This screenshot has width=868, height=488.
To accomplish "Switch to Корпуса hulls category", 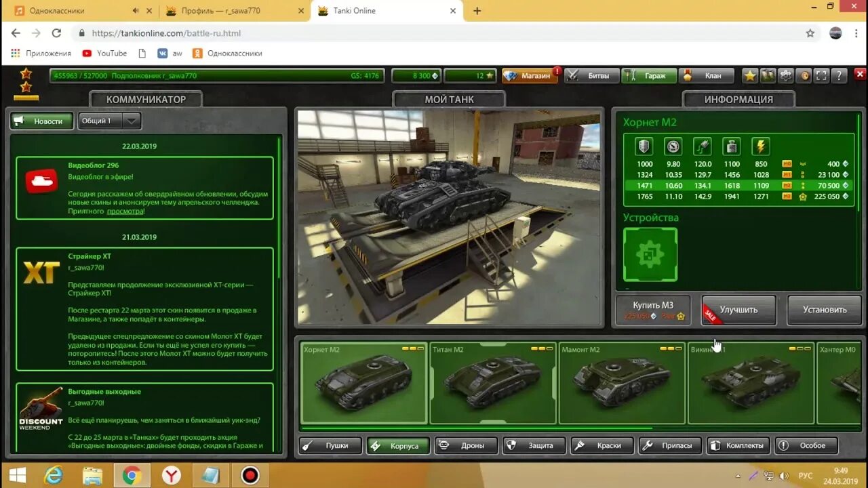I will (397, 445).
